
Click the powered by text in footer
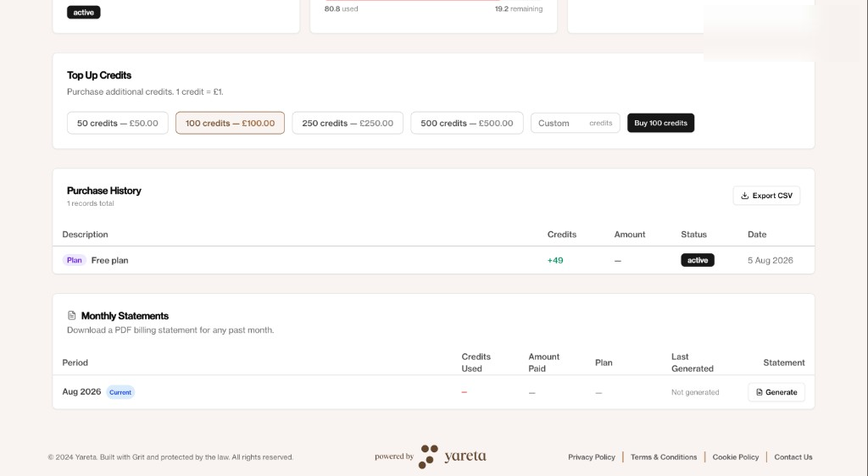(394, 457)
